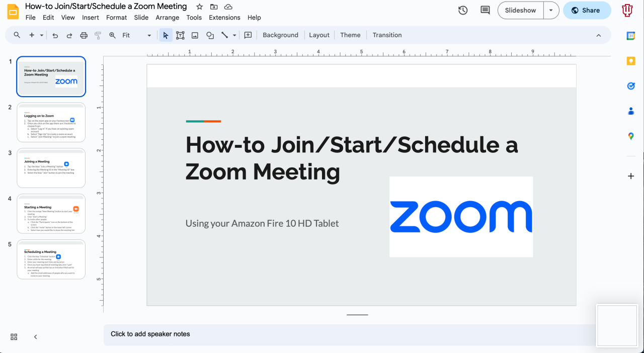The height and width of the screenshot is (353, 644).
Task: Move presentation to a folder icon
Action: point(214,7)
